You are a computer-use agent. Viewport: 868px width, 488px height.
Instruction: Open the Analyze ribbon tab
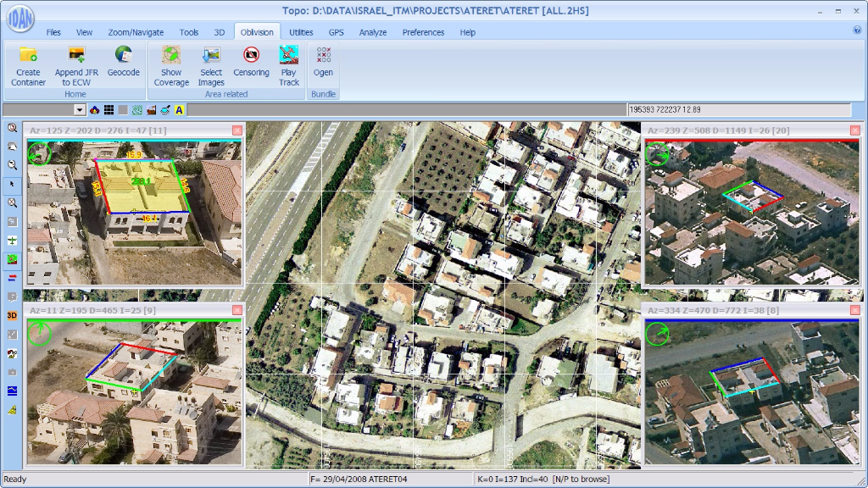[x=372, y=32]
